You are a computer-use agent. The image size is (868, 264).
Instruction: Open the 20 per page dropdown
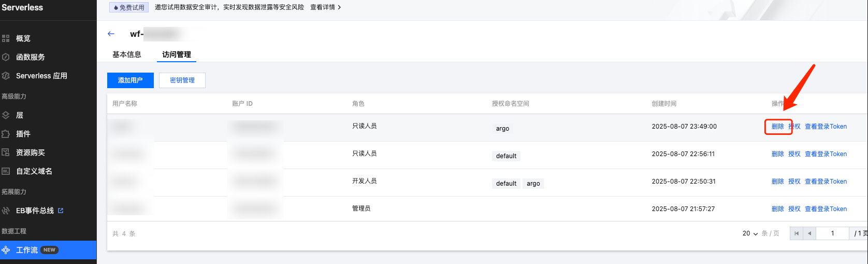750,233
